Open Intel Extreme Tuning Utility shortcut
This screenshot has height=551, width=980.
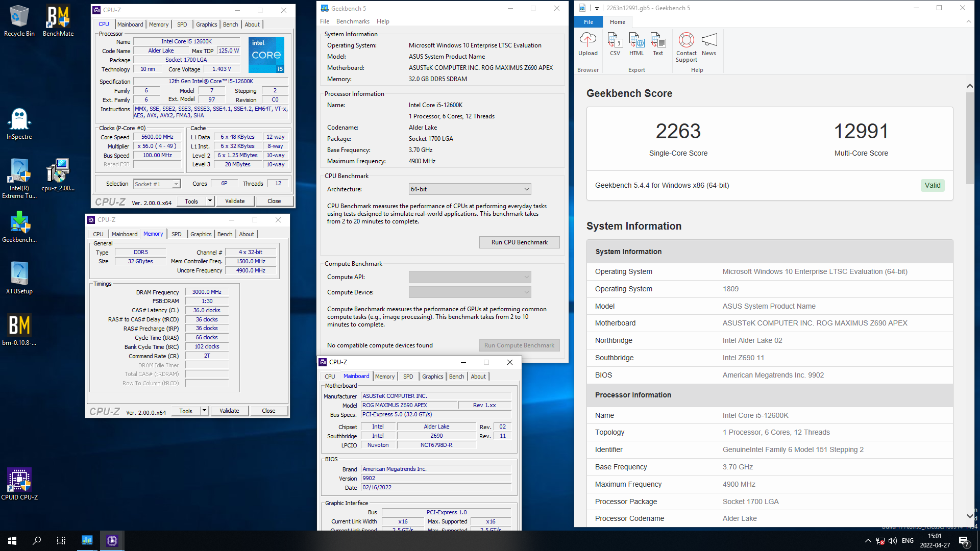[x=19, y=178]
